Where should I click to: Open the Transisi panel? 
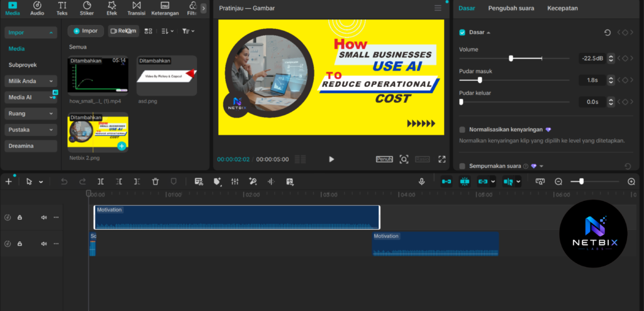pos(136,8)
